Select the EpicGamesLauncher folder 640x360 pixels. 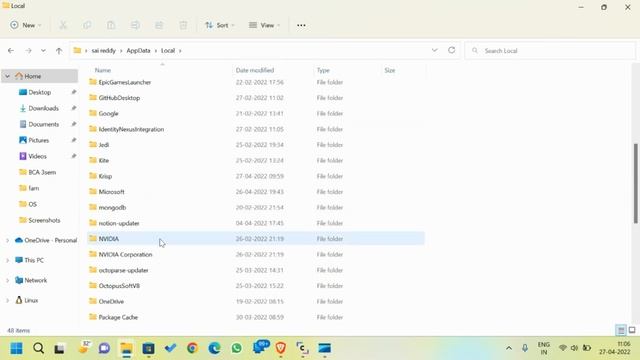coord(124,82)
